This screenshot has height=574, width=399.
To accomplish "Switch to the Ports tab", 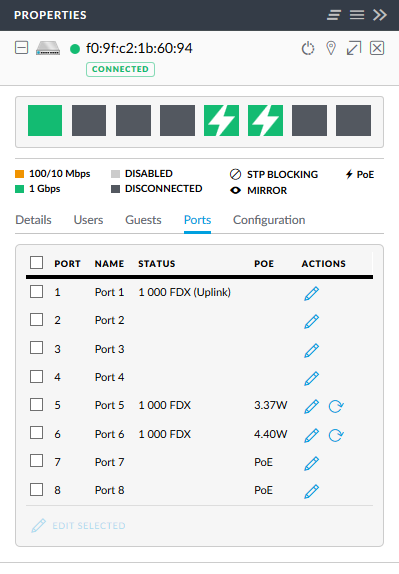I will pos(197,220).
